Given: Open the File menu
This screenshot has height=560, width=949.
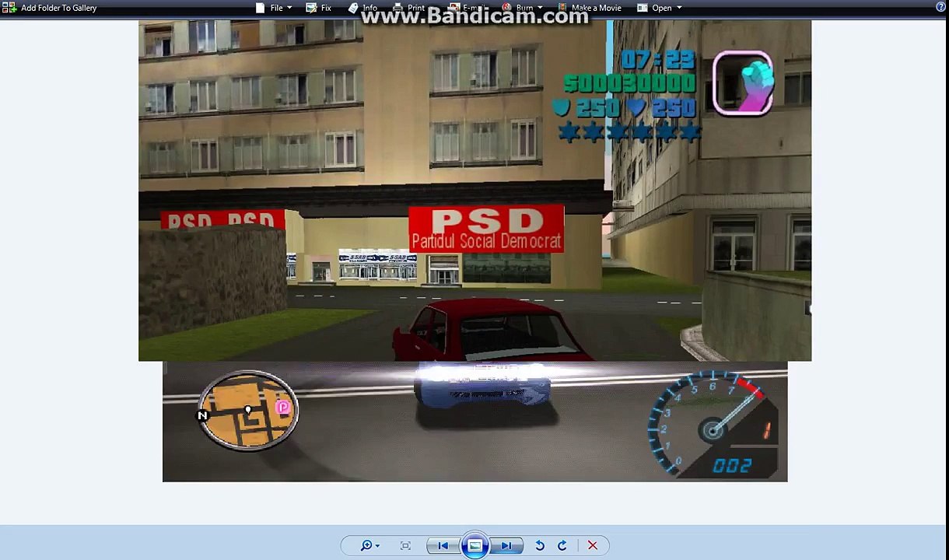Looking at the screenshot, I should [x=274, y=8].
